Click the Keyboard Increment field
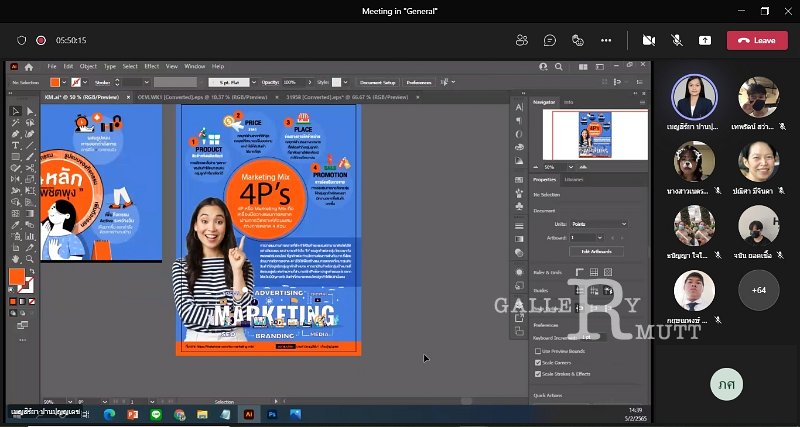Viewport: 800px width, 427px height. 591,338
